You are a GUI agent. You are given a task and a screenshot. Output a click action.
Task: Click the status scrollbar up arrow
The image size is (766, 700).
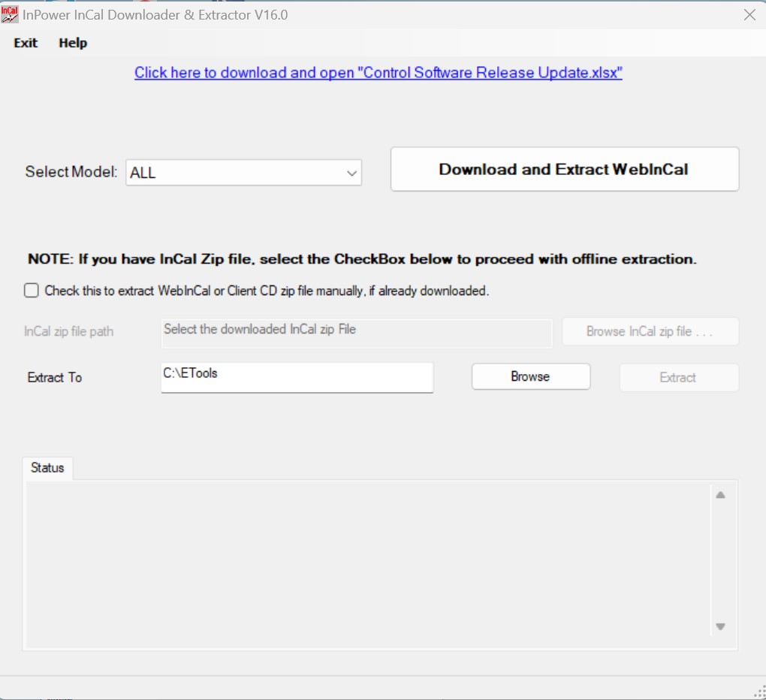coord(720,495)
